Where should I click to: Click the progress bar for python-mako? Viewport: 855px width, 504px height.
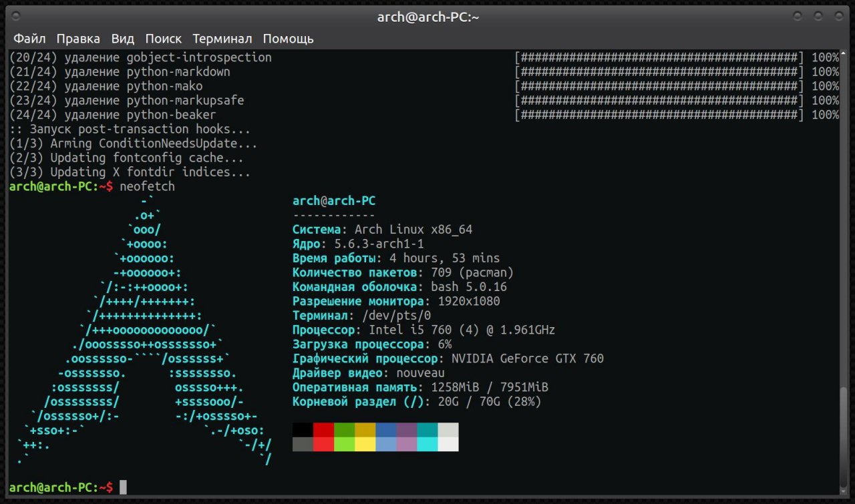tap(659, 87)
